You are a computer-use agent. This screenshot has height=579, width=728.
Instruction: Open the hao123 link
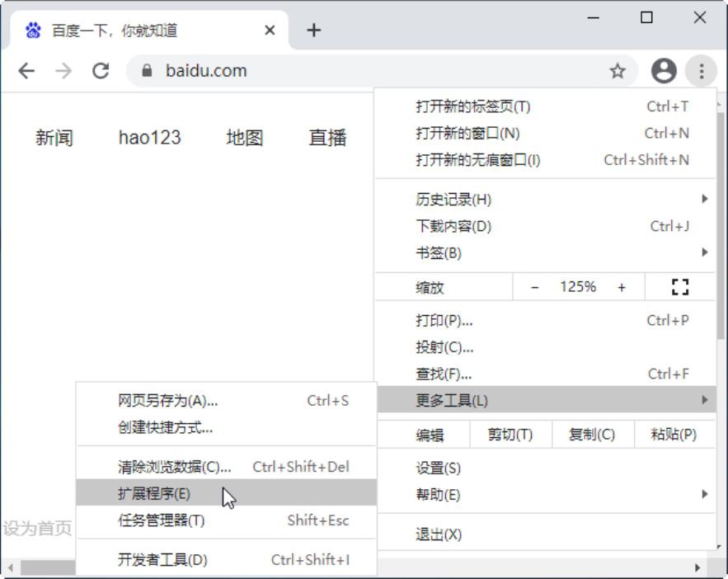[149, 138]
